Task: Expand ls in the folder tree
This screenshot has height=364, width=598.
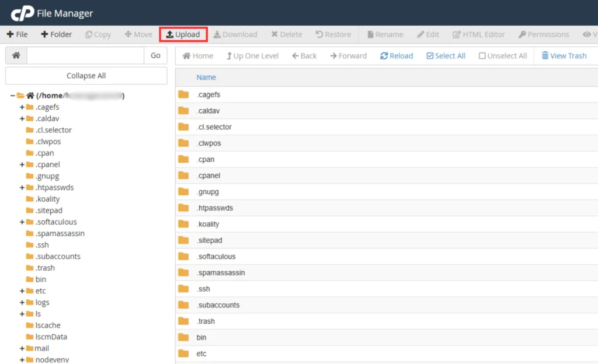Action: [22, 314]
